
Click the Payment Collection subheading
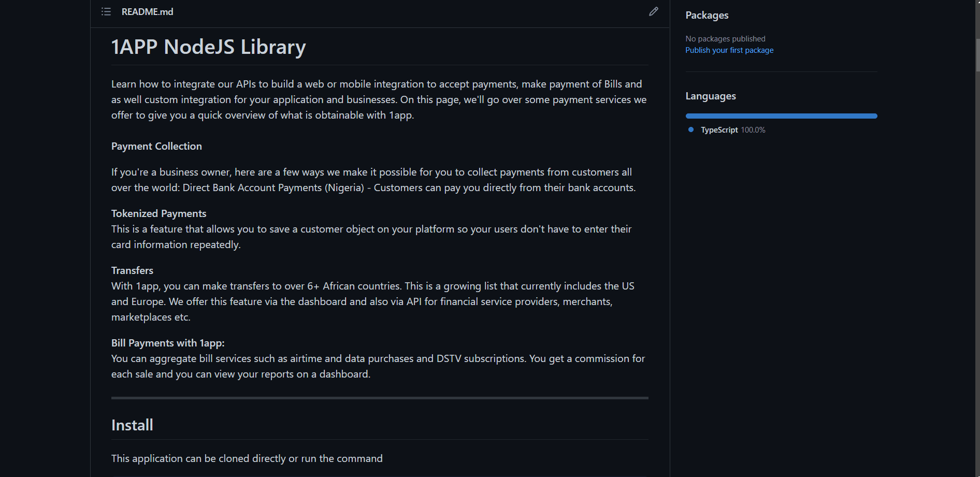point(156,146)
